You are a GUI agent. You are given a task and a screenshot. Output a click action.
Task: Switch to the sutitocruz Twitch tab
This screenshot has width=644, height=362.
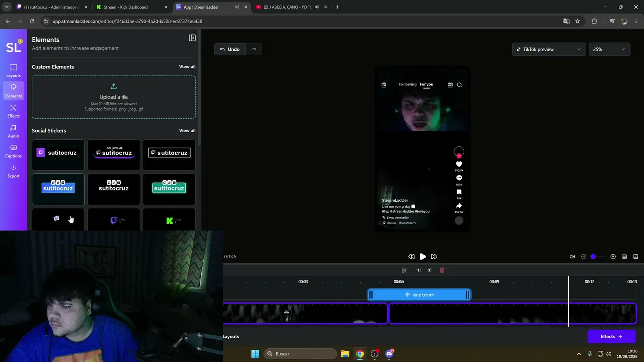point(51,7)
